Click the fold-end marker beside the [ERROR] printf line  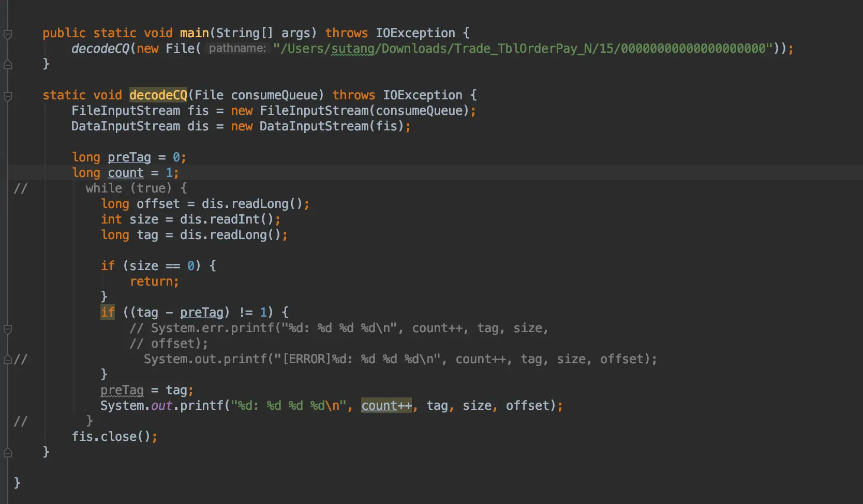point(8,360)
